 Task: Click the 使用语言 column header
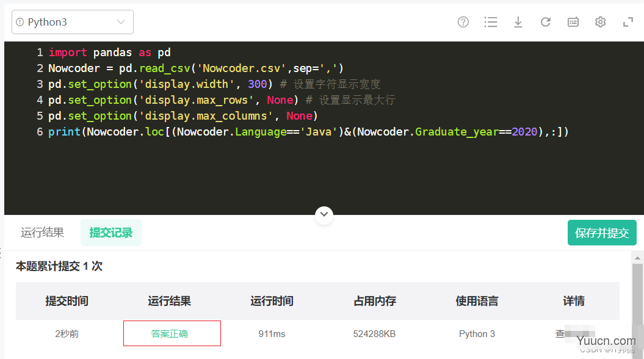477,301
